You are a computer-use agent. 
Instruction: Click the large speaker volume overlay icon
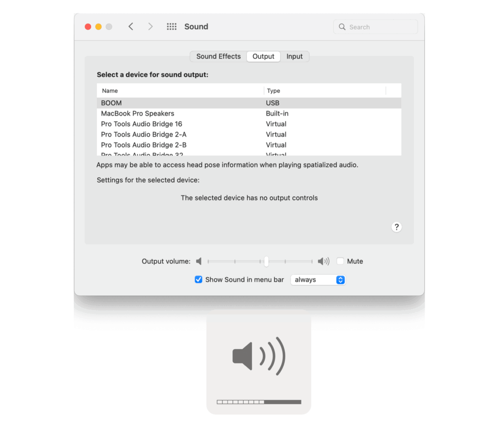tap(258, 356)
